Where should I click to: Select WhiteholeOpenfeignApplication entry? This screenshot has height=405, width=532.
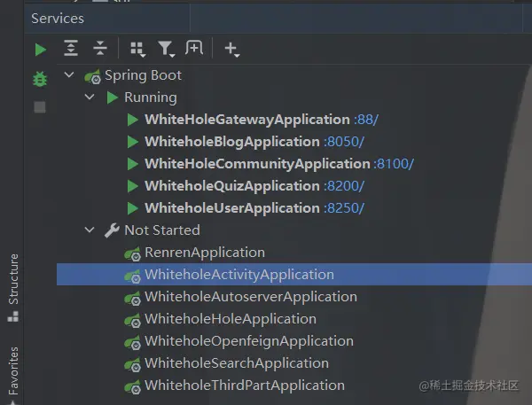(249, 341)
